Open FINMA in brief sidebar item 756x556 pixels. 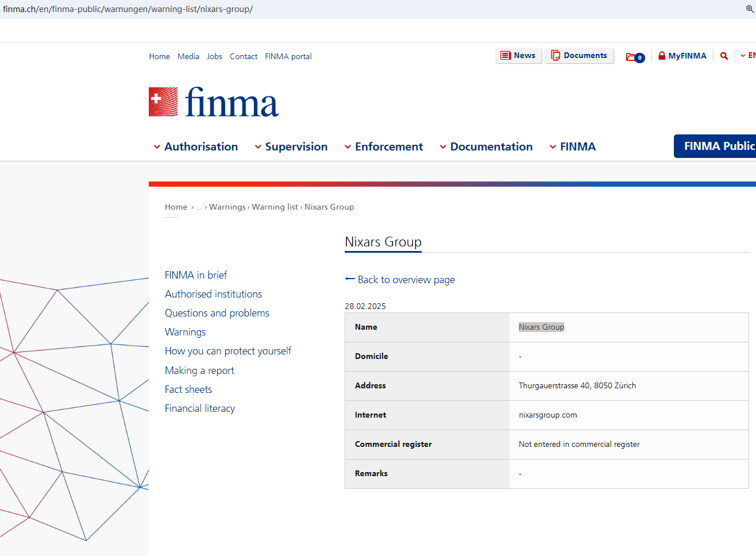[x=196, y=275]
